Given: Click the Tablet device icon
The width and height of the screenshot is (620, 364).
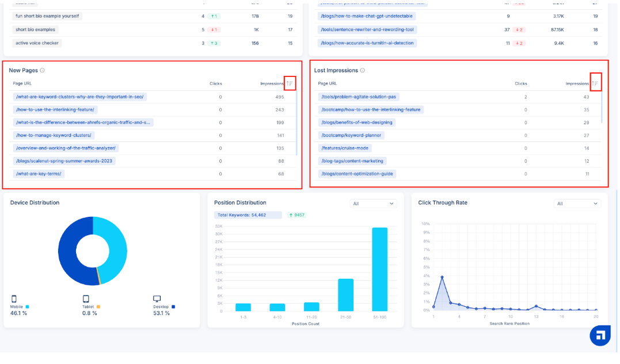Looking at the screenshot, I should click(86, 299).
